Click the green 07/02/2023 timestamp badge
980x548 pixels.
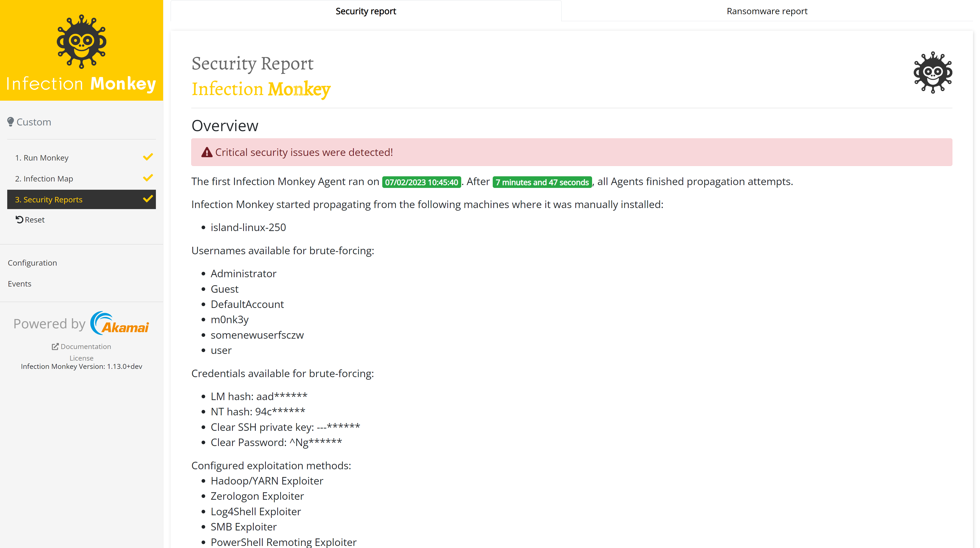421,182
